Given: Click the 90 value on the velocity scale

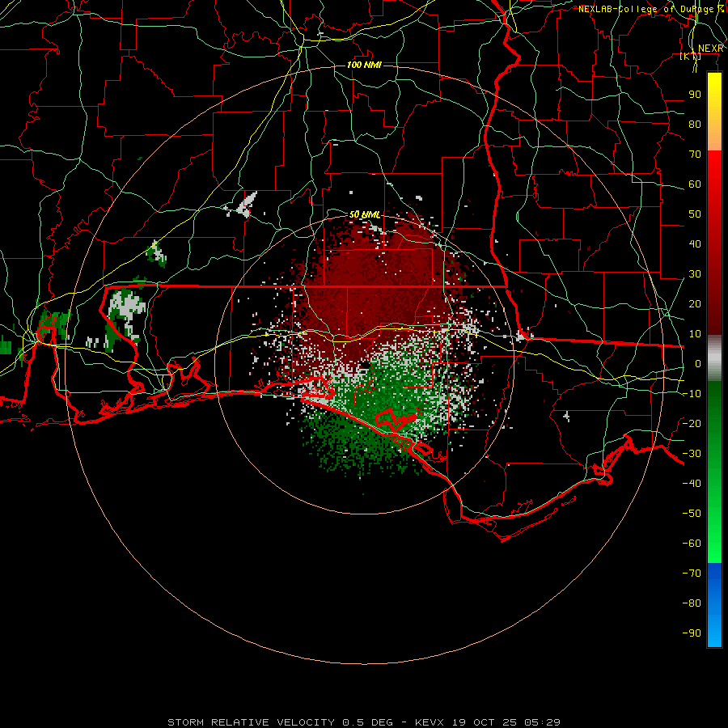Looking at the screenshot, I should click(x=695, y=95).
